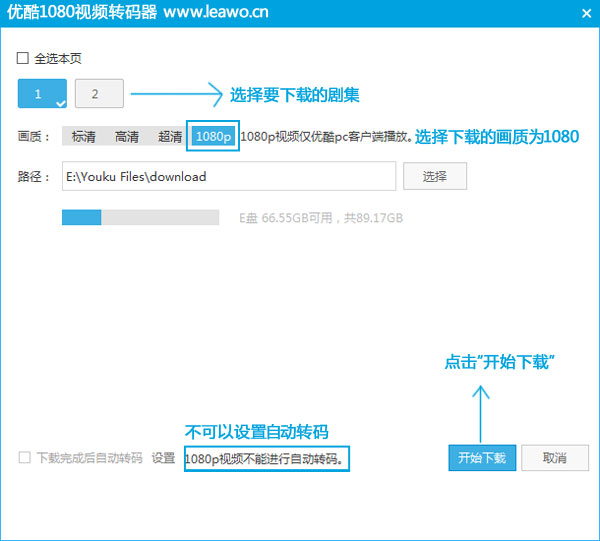The height and width of the screenshot is (541, 600).
Task: Click the 画质 label
Action: click(33, 137)
